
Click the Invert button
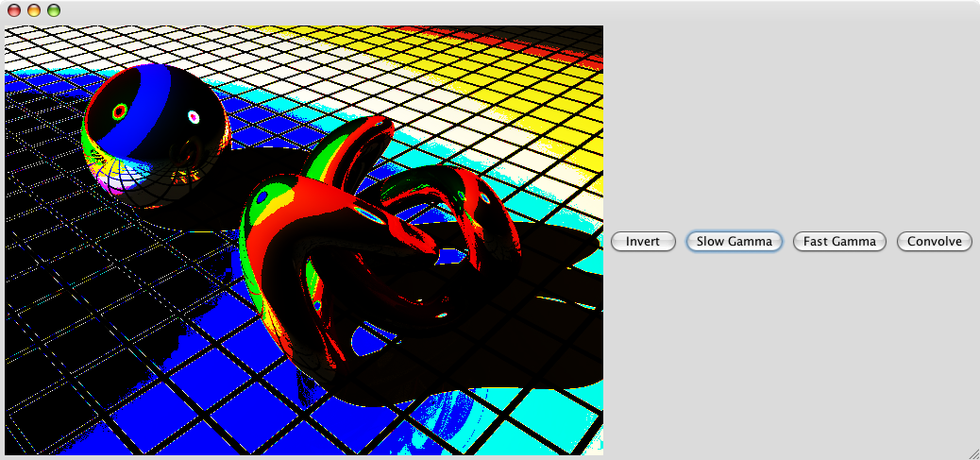tap(642, 242)
